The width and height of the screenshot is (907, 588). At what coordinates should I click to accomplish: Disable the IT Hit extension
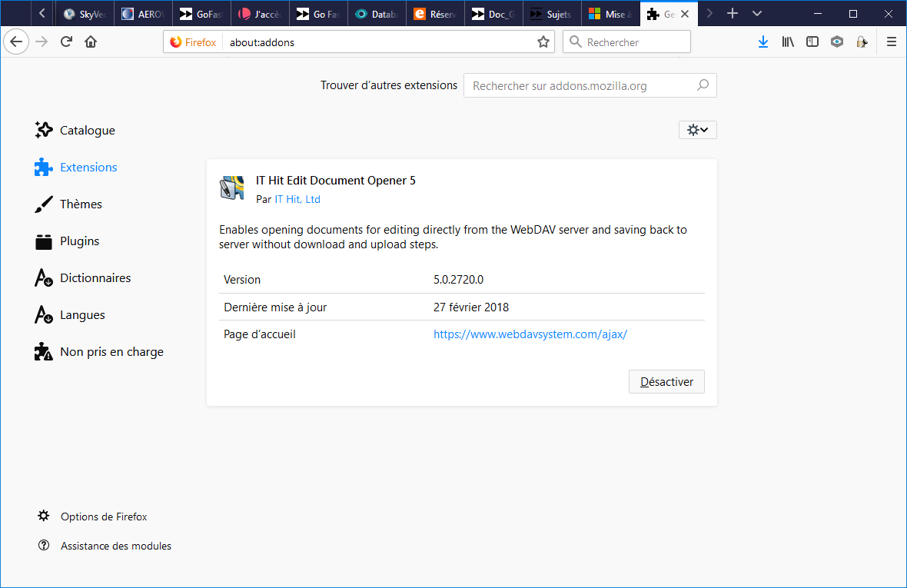pyautogui.click(x=666, y=382)
